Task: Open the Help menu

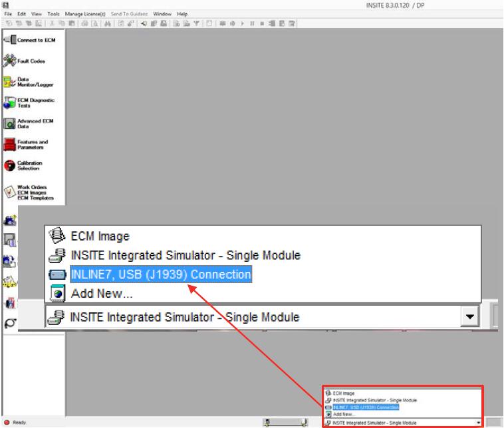Action: 182,14
